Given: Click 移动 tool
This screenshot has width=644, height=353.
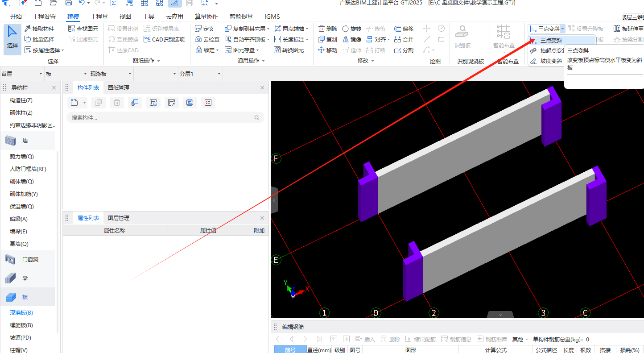Looking at the screenshot, I should pos(328,50).
